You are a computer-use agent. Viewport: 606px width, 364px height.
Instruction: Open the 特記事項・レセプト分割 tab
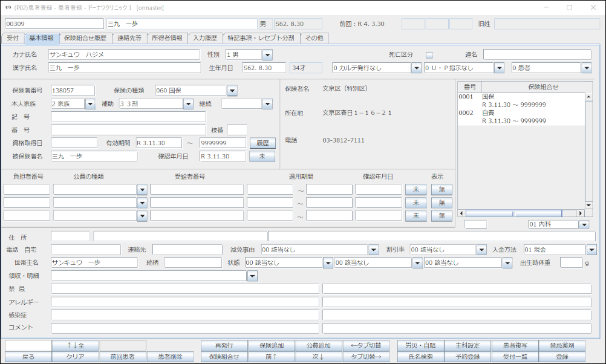(x=261, y=38)
